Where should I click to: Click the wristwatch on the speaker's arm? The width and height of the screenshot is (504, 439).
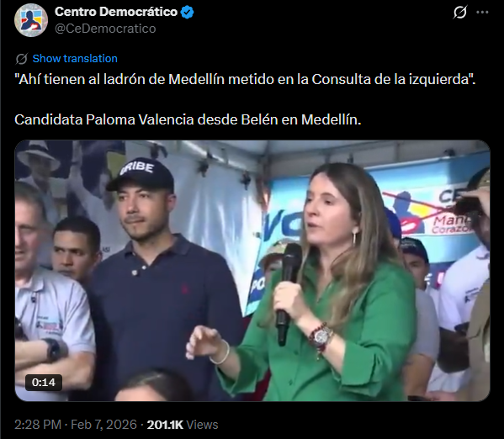322,337
